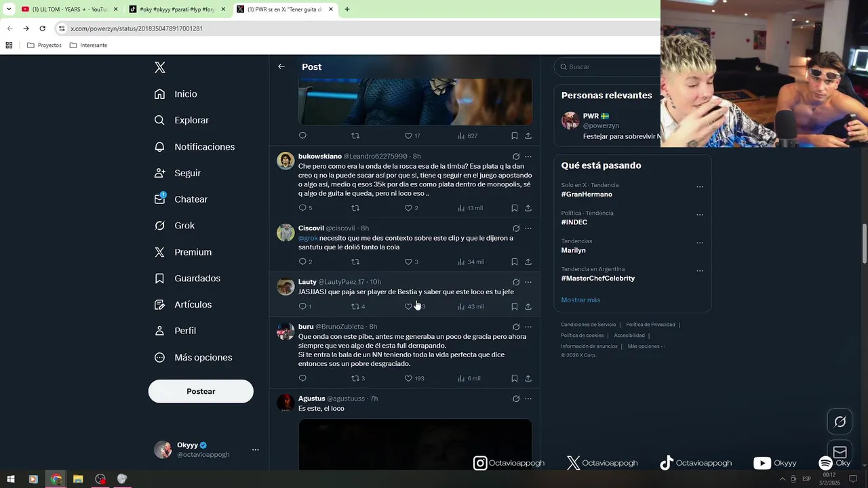Open Explorar in sidebar
The image size is (868, 488).
tap(182, 120)
